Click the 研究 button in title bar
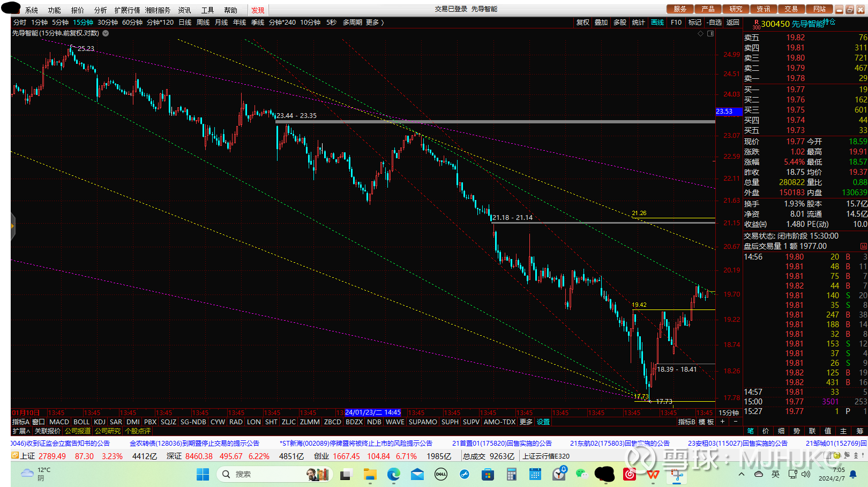868x487 pixels. point(736,9)
